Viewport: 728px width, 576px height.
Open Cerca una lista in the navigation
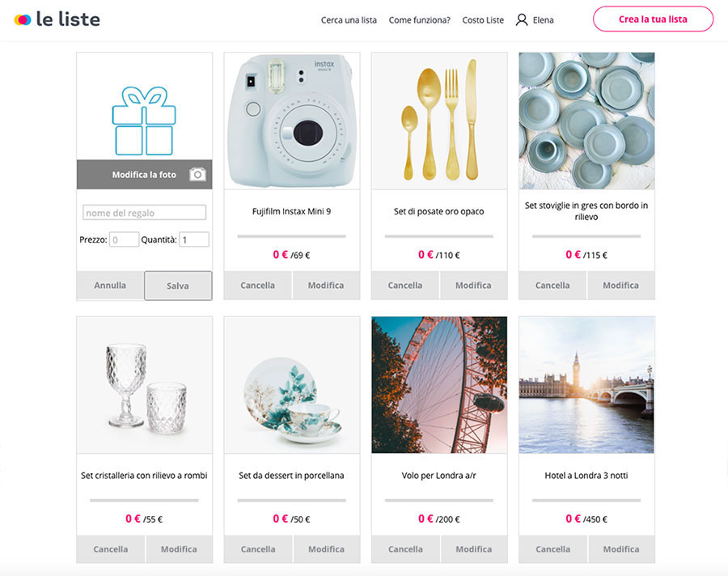pos(349,20)
